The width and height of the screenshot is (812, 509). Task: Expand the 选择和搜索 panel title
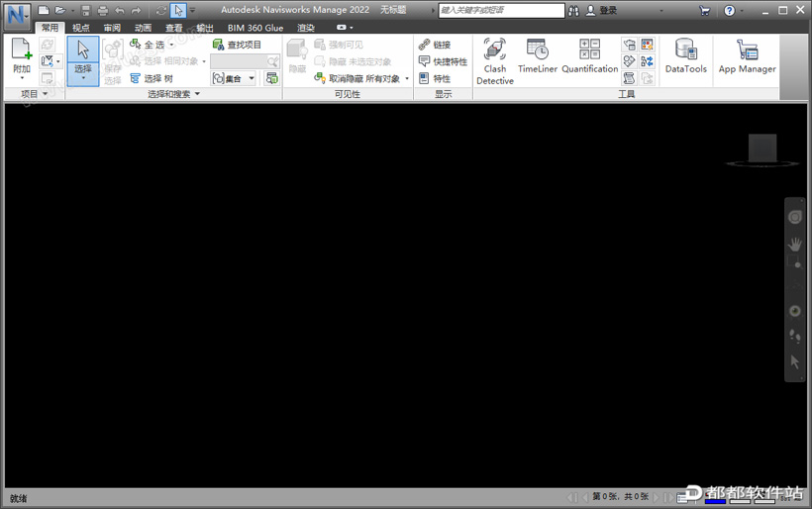(173, 94)
